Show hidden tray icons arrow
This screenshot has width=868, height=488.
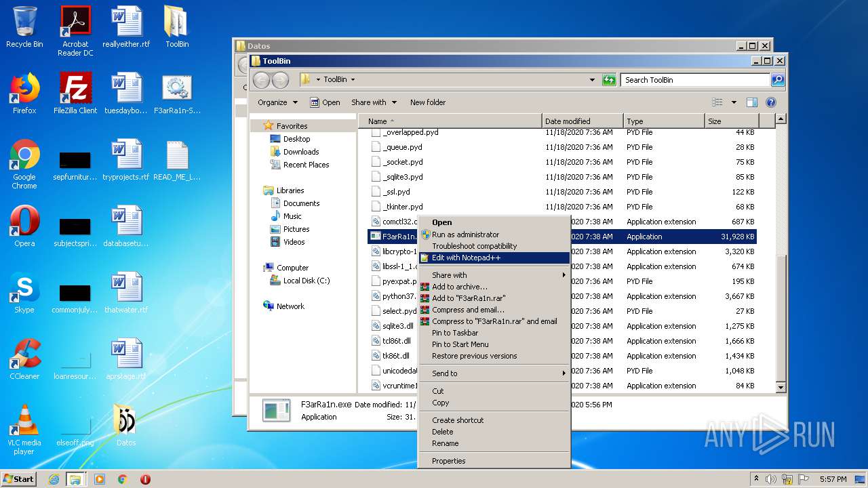pos(756,479)
